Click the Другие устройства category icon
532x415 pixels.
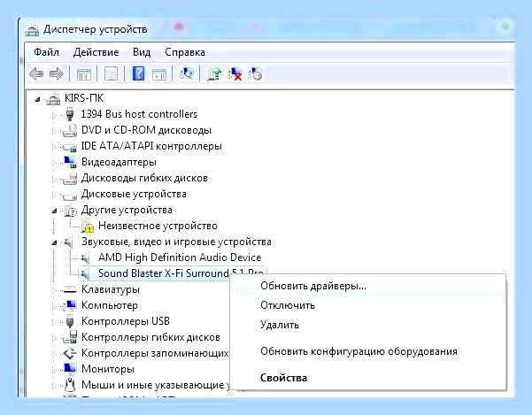(70, 211)
